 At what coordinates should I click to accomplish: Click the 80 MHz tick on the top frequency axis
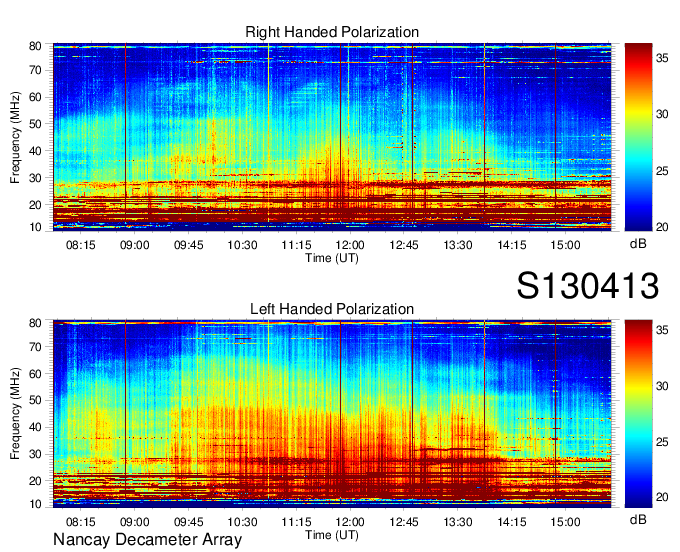[35, 46]
